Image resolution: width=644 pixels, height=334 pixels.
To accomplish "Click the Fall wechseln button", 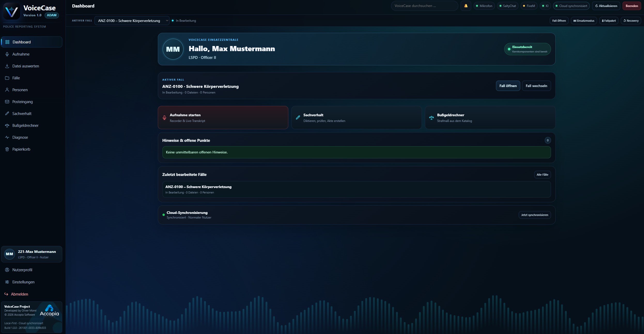I will [x=536, y=86].
